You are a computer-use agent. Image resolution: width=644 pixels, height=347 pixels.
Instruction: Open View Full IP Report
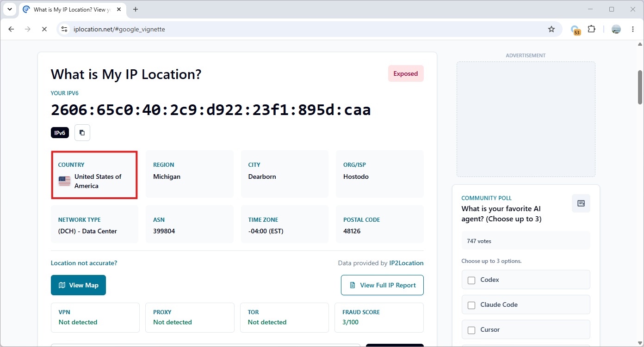[382, 285]
